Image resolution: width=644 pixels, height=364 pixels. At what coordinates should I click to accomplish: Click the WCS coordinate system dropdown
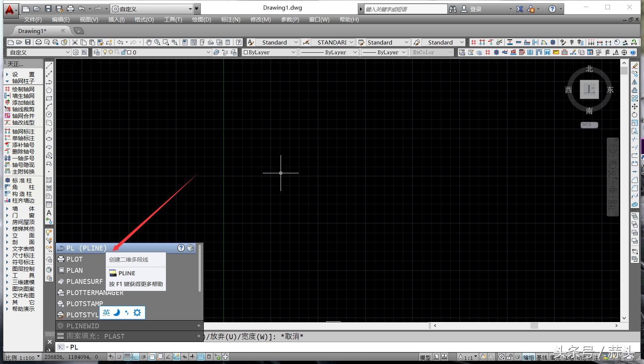(589, 125)
